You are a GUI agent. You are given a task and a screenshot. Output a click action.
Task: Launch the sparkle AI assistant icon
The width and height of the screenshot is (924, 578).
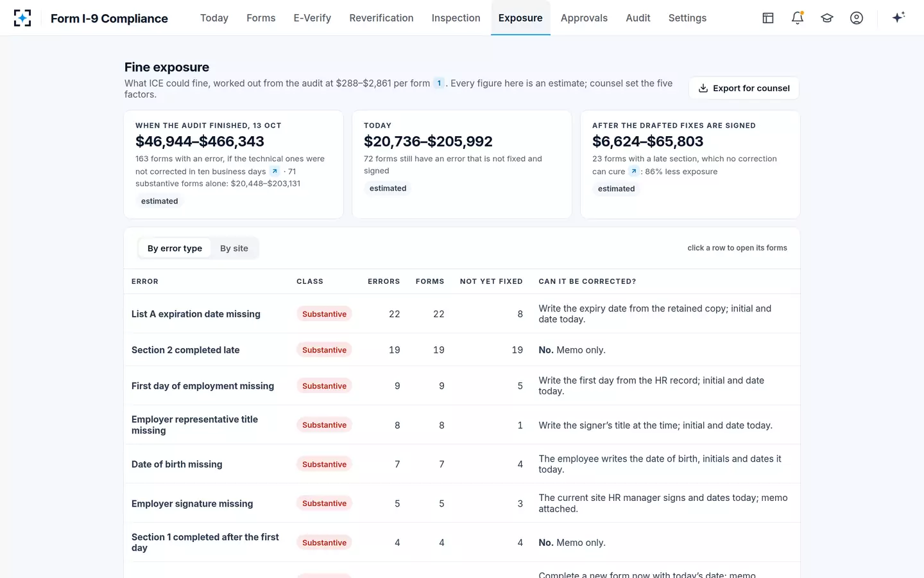898,17
